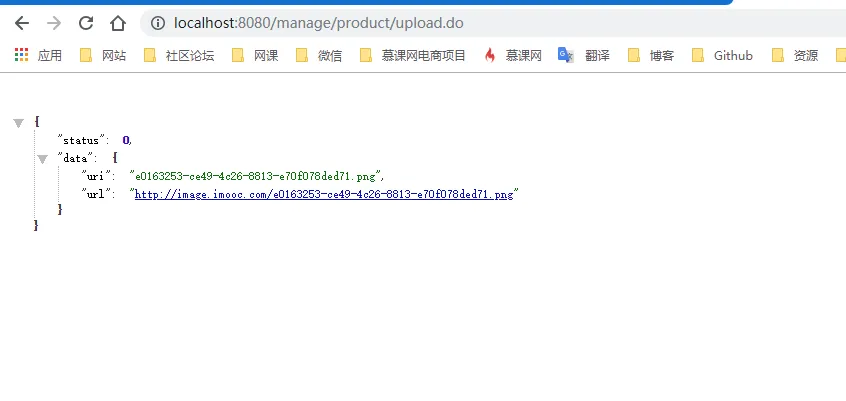The height and width of the screenshot is (401, 846).
Task: Open the 应用 apps grid shortcut
Action: [38, 55]
